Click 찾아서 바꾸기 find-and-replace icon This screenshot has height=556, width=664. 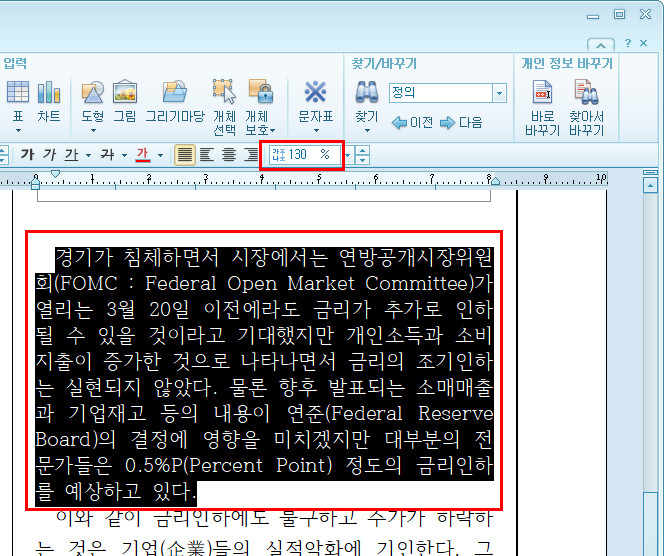pyautogui.click(x=586, y=92)
